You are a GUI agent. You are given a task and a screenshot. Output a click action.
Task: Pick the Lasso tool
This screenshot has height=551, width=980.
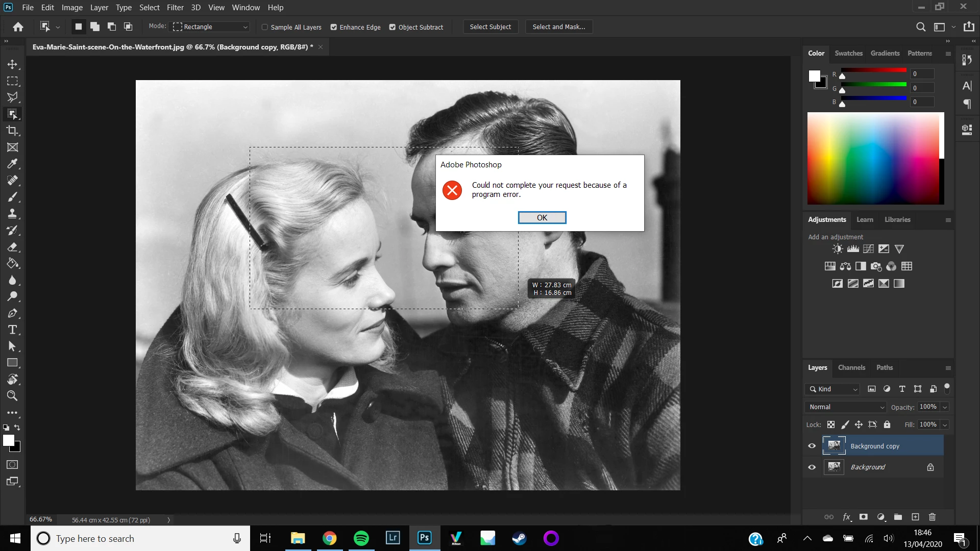[12, 97]
